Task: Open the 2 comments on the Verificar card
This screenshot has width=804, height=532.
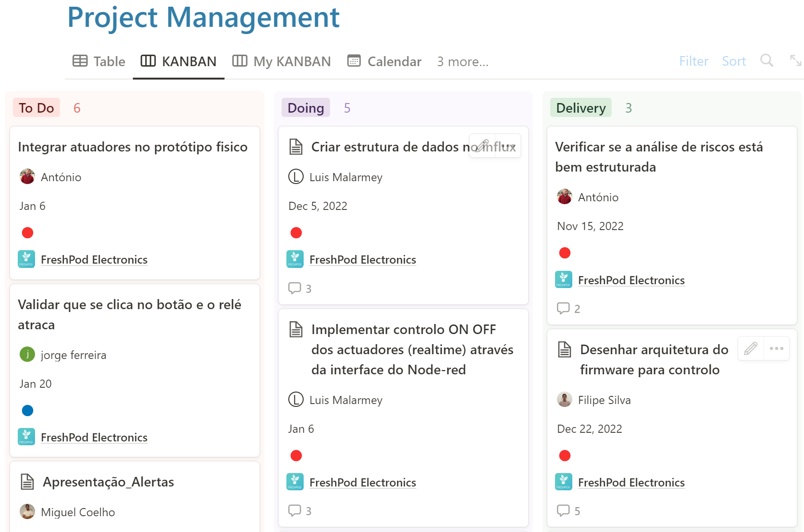Action: (568, 309)
